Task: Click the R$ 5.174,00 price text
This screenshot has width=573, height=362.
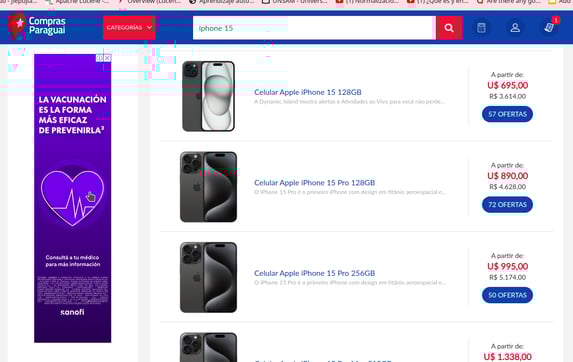Action: [508, 278]
